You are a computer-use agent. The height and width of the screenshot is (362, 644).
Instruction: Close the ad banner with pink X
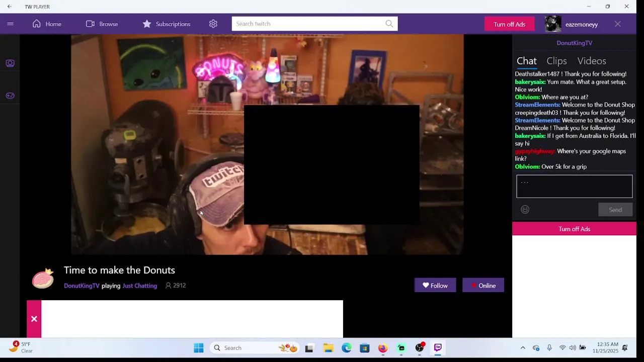(x=34, y=319)
